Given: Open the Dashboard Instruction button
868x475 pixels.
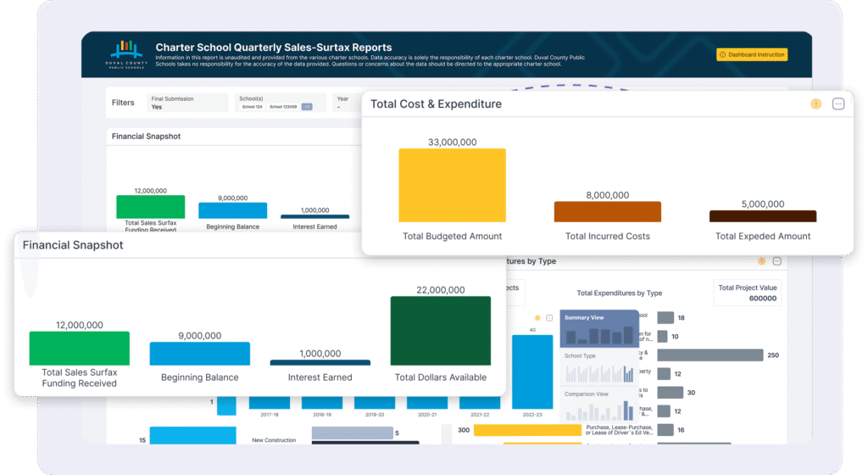Looking at the screenshot, I should (752, 54).
